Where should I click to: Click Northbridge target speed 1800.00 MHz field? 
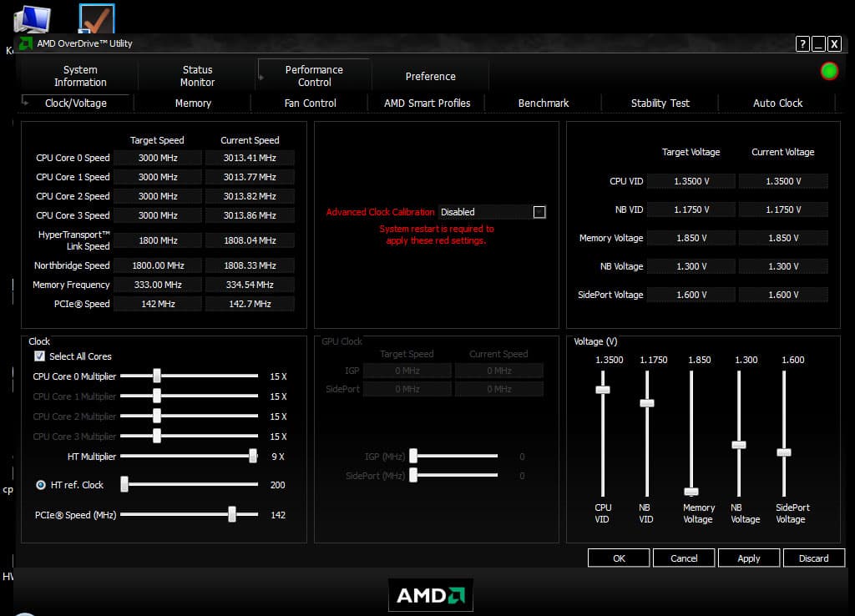(x=158, y=265)
